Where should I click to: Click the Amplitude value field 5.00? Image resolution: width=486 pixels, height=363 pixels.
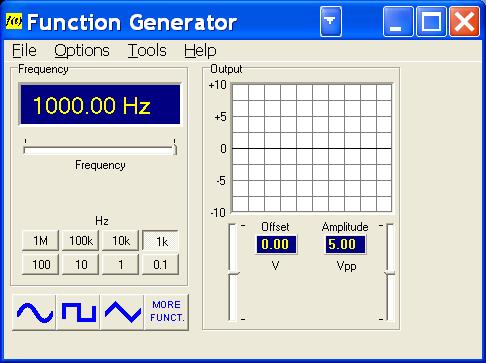click(x=345, y=244)
